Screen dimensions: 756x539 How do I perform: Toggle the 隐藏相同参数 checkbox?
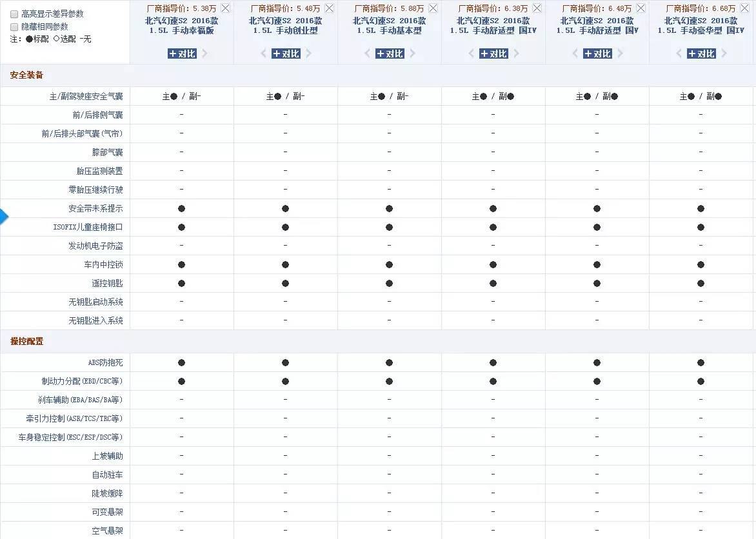(x=14, y=26)
